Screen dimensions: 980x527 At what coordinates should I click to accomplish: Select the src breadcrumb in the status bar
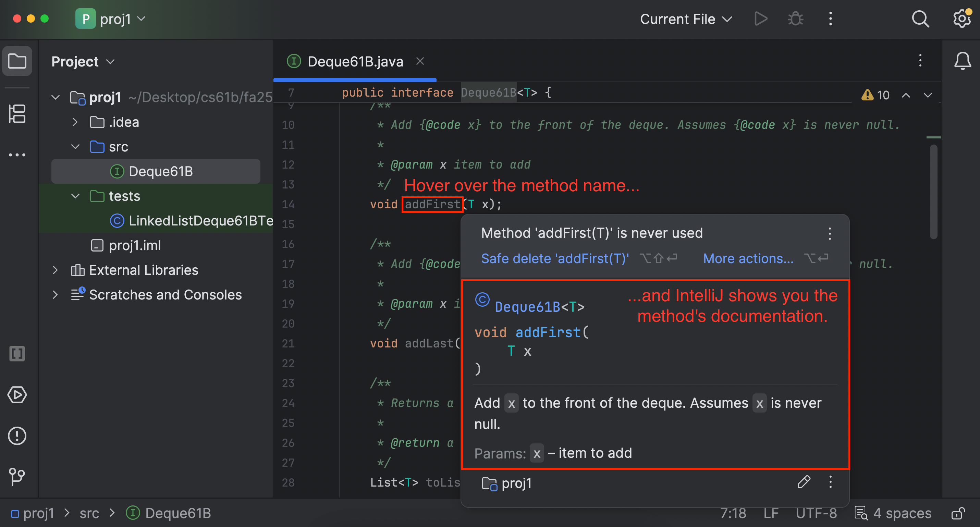[x=90, y=513]
